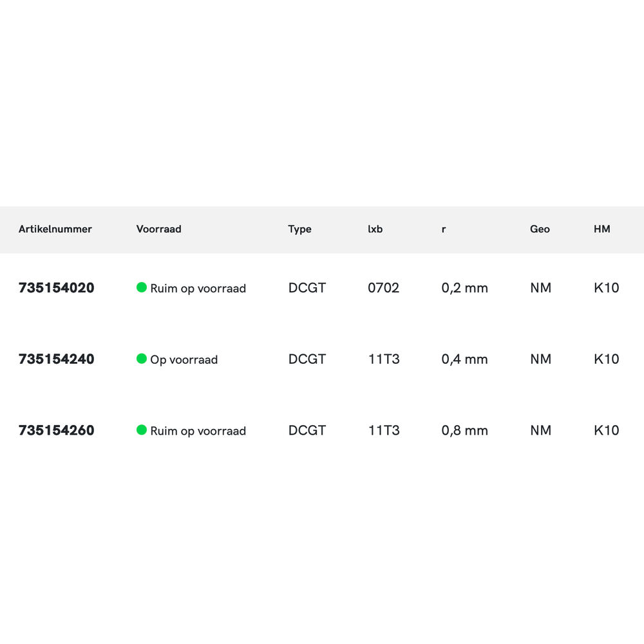Select the 0702 size cell
Screen dimensions: 644x644
(383, 288)
